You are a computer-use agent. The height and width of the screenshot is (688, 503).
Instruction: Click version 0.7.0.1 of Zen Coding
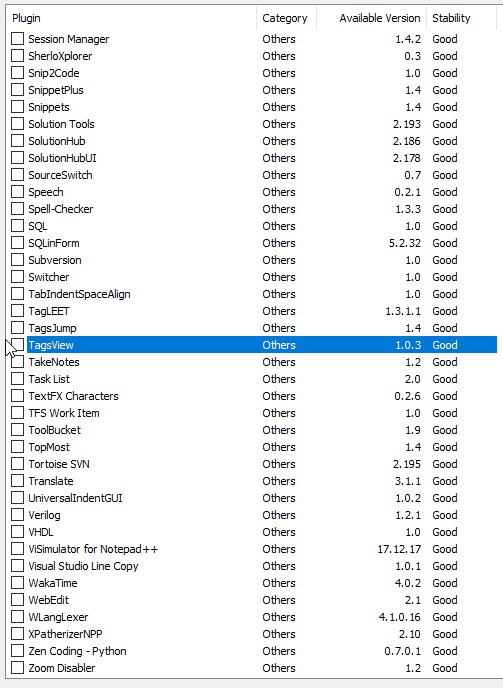coord(402,651)
